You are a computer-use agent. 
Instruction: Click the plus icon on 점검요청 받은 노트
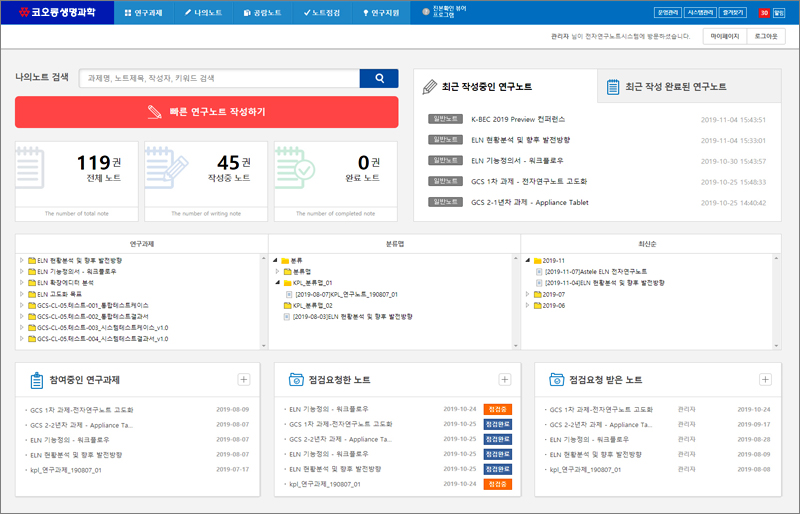pyautogui.click(x=765, y=379)
